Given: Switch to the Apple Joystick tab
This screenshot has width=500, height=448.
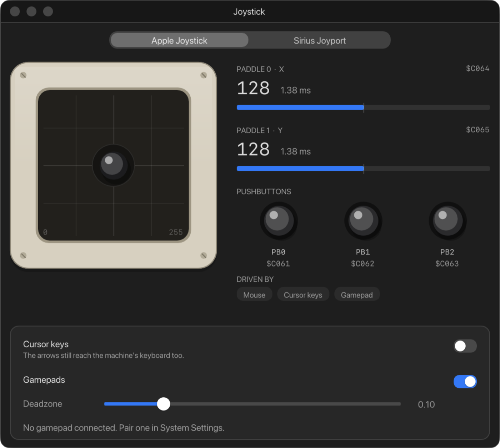Looking at the screenshot, I should (179, 40).
